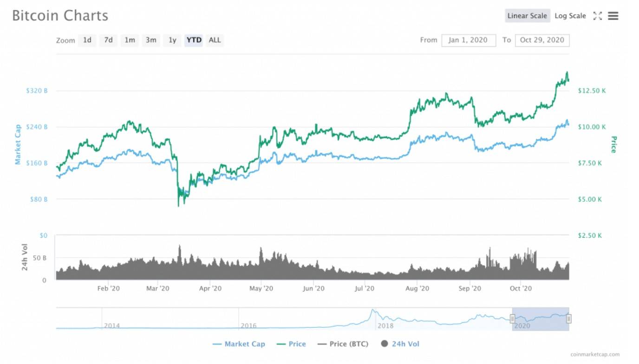Click the From date field
The image size is (639, 364).
point(468,40)
